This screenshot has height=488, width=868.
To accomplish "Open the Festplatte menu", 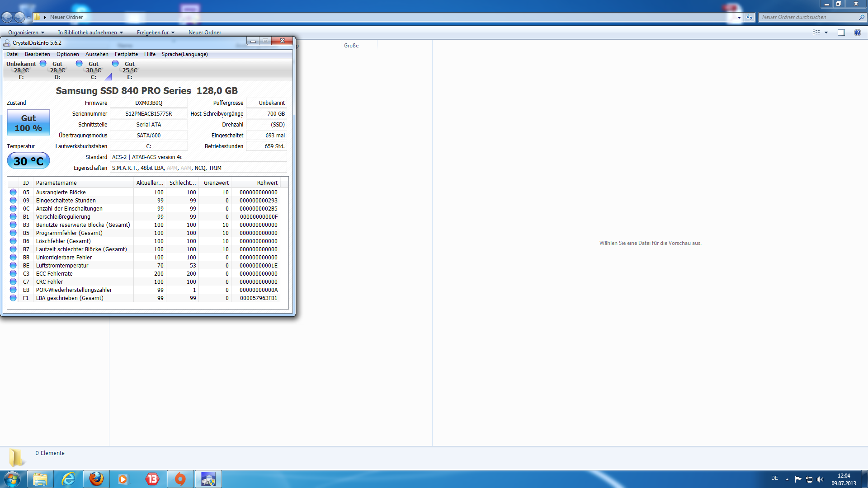I will (x=126, y=54).
